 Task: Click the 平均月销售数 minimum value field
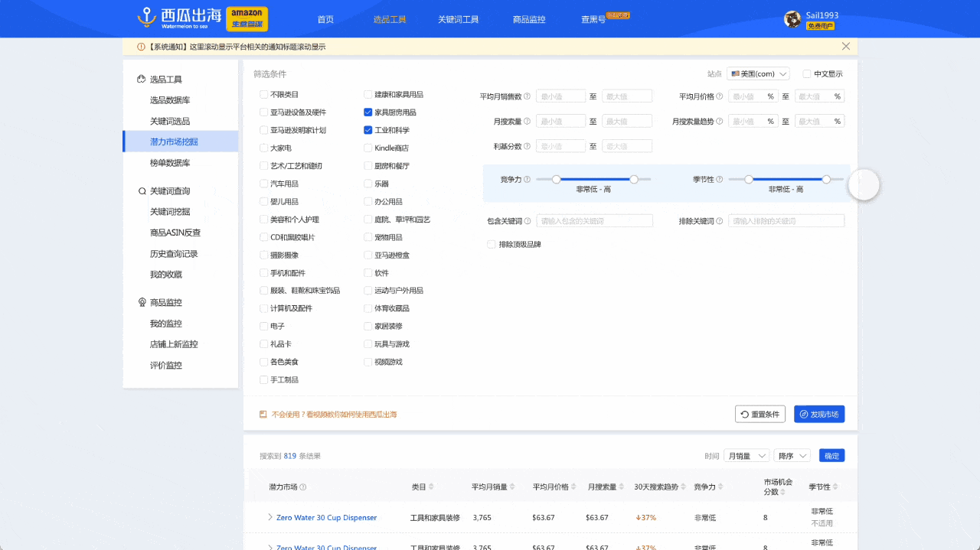560,96
